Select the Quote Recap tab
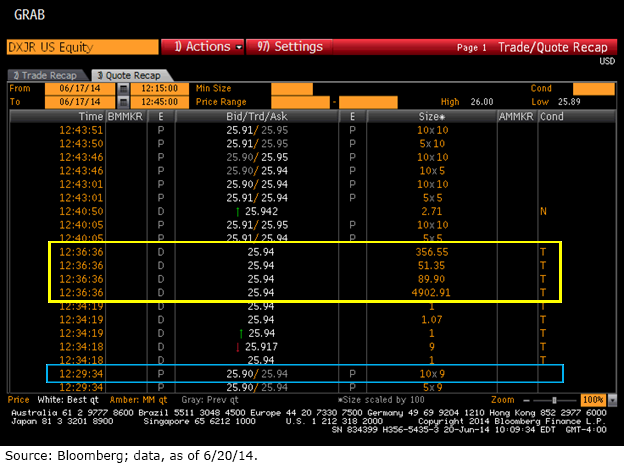The height and width of the screenshot is (463, 624). coord(130,75)
